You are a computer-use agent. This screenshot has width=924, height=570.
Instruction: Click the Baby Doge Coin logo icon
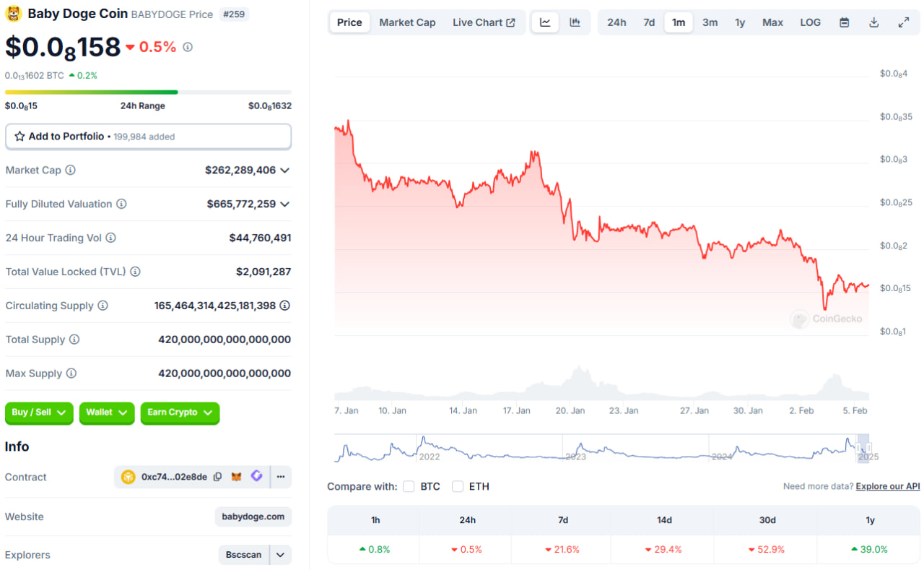tap(14, 14)
